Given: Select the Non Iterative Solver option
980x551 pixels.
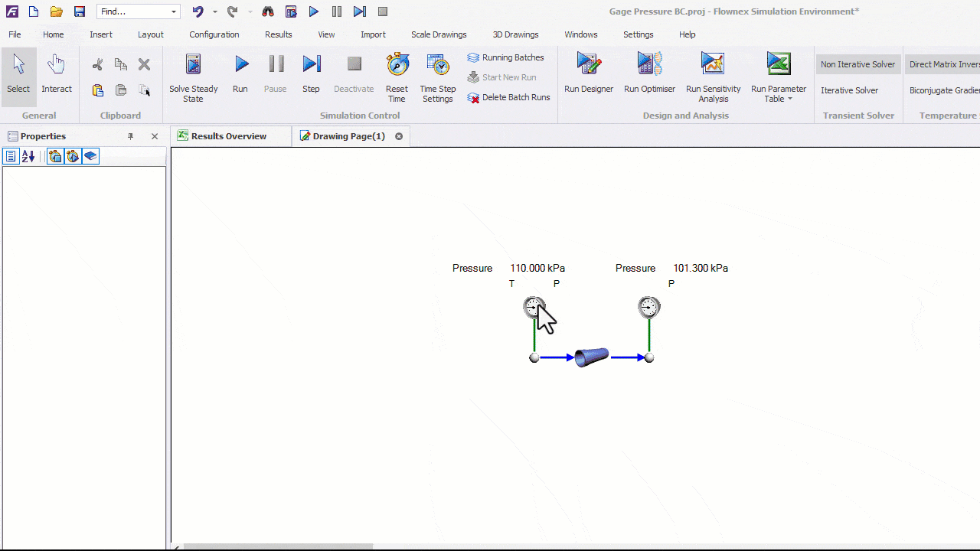Looking at the screenshot, I should pos(857,64).
